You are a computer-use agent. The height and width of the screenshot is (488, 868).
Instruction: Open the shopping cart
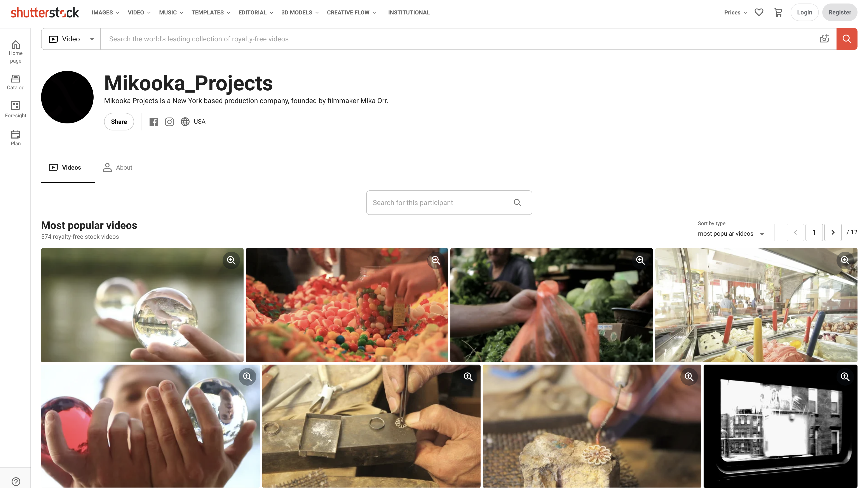[778, 12]
